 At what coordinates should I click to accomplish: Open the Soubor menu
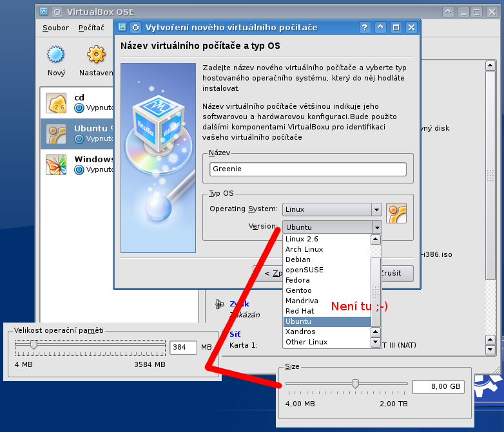pyautogui.click(x=55, y=28)
